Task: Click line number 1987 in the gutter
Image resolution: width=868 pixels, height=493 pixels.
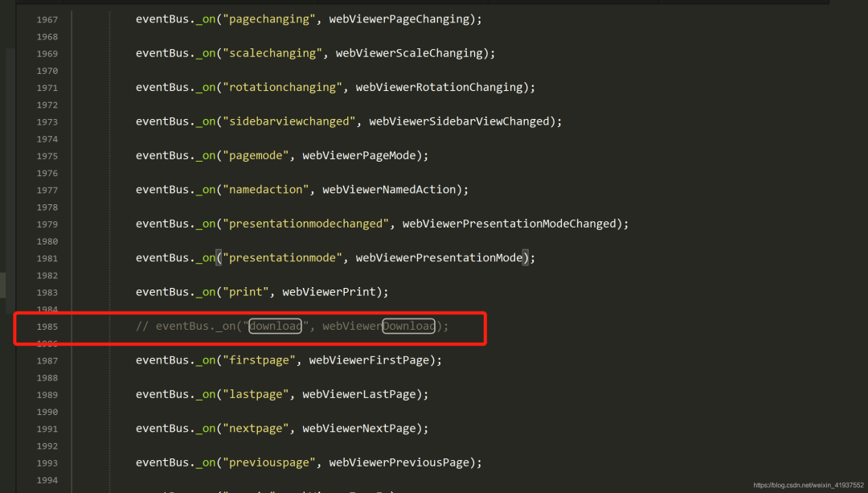Action: (x=47, y=361)
